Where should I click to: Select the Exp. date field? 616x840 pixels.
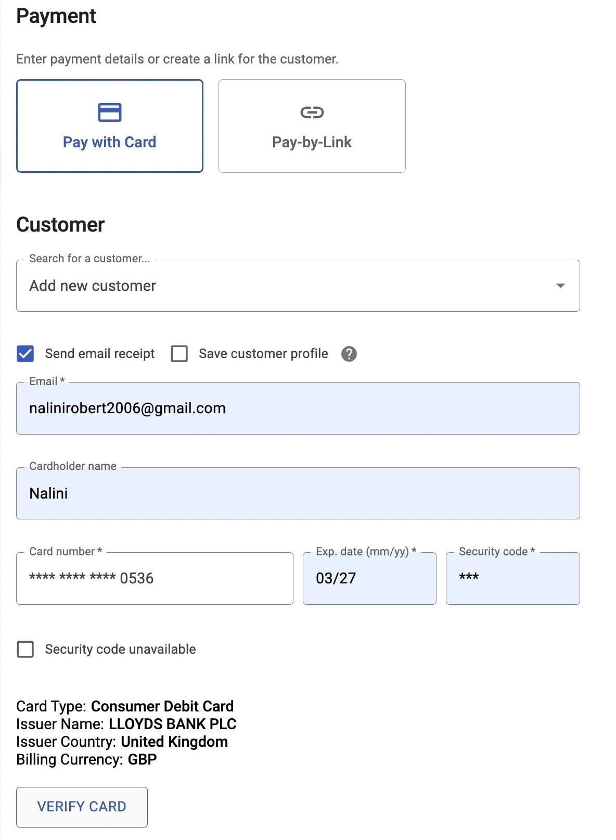tap(369, 579)
